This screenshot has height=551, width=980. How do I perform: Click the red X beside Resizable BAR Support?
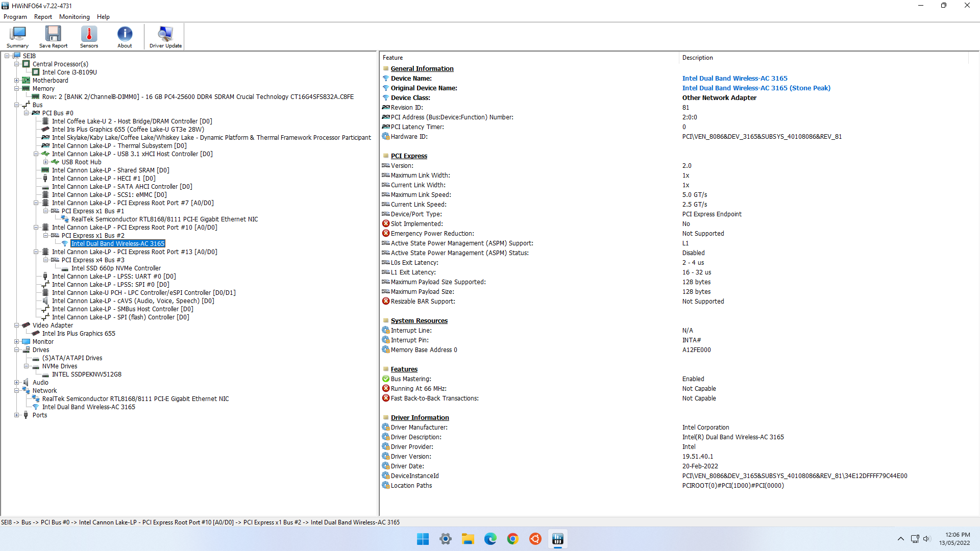coord(386,302)
